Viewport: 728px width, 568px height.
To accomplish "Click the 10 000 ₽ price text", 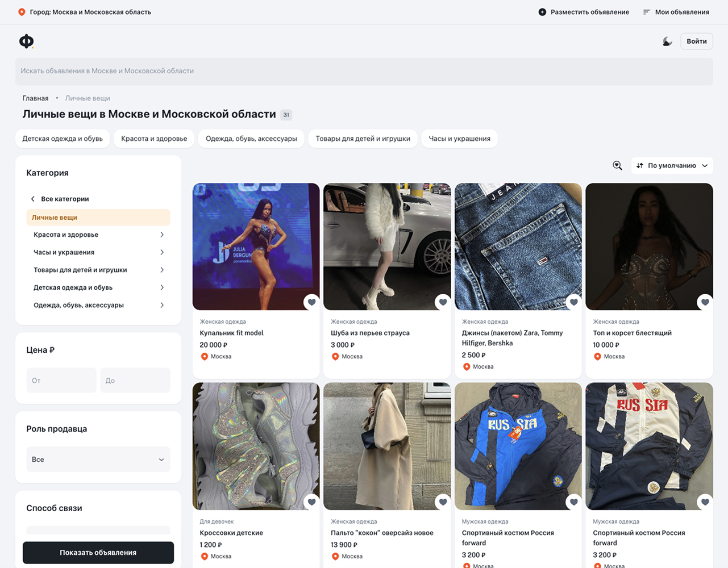I will [606, 345].
